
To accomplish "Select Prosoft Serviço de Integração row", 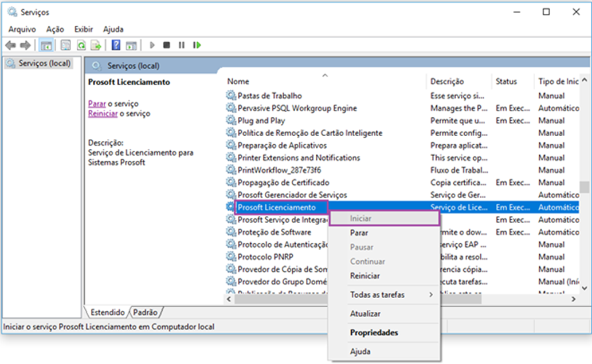I will click(283, 220).
